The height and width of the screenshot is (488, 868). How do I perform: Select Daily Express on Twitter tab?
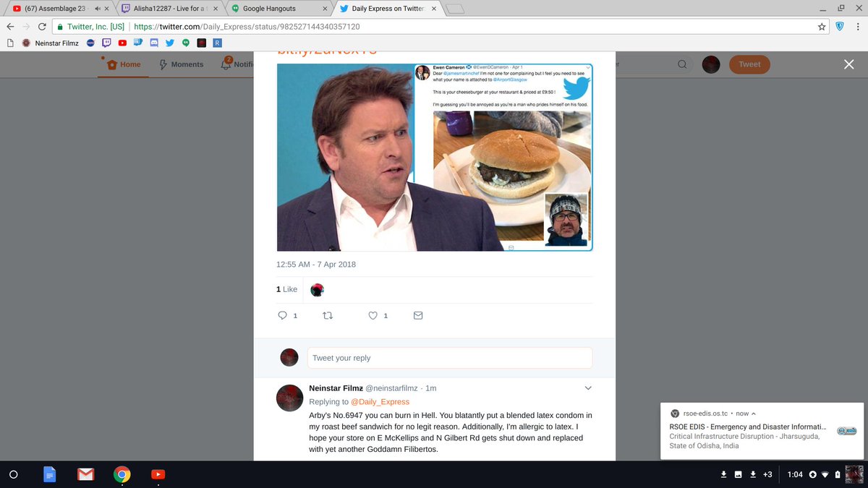(388, 8)
